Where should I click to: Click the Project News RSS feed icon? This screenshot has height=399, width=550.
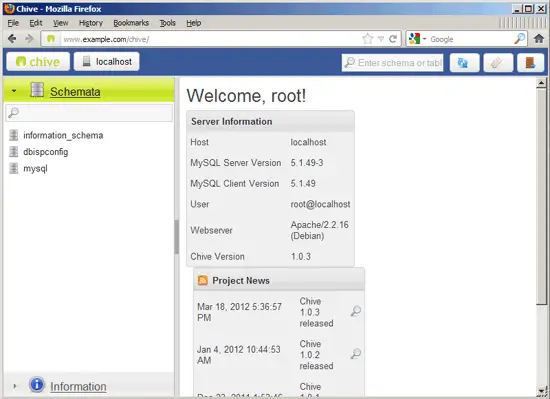(203, 280)
